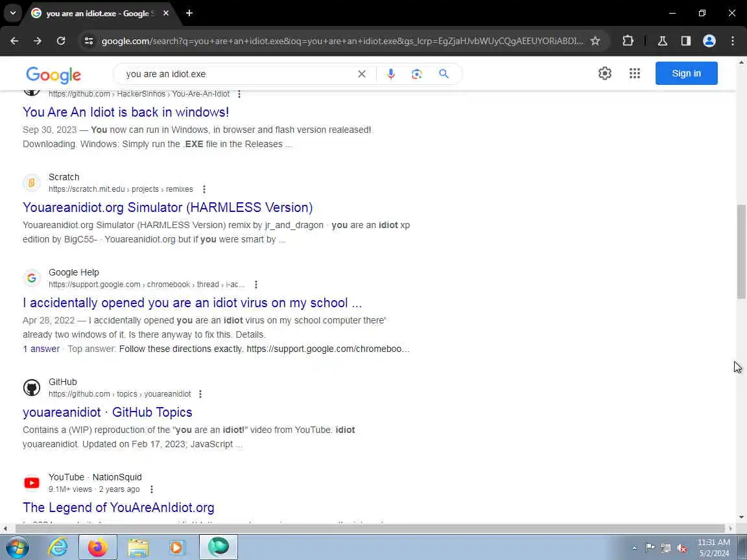
Task: View site information icon in address bar
Action: pos(89,41)
